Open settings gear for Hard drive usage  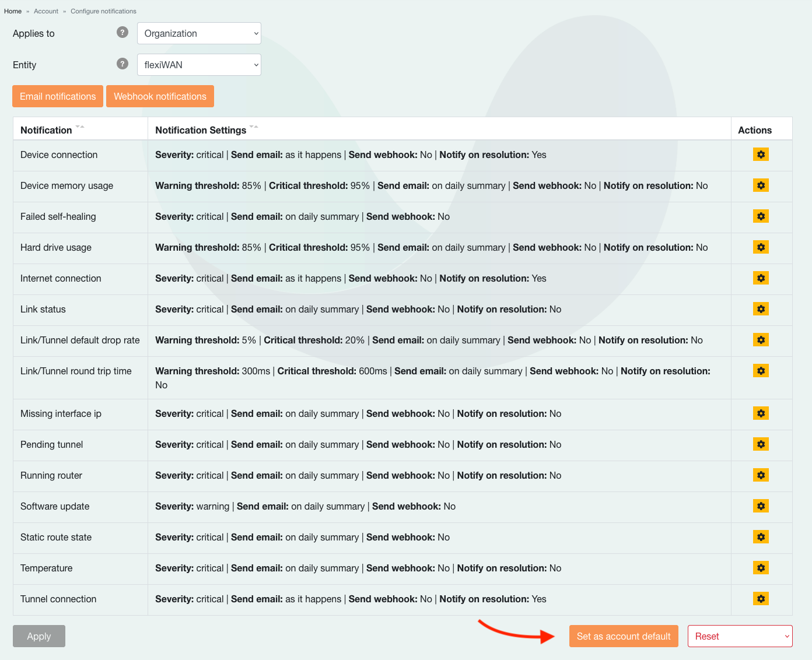(761, 247)
